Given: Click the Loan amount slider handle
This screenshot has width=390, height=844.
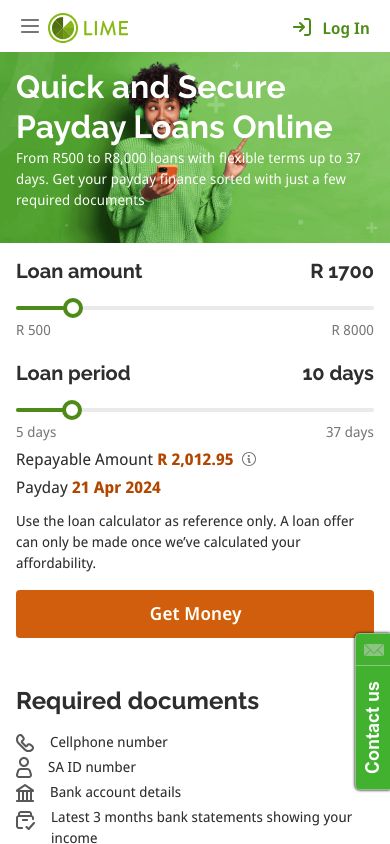Looking at the screenshot, I should pyautogui.click(x=73, y=308).
